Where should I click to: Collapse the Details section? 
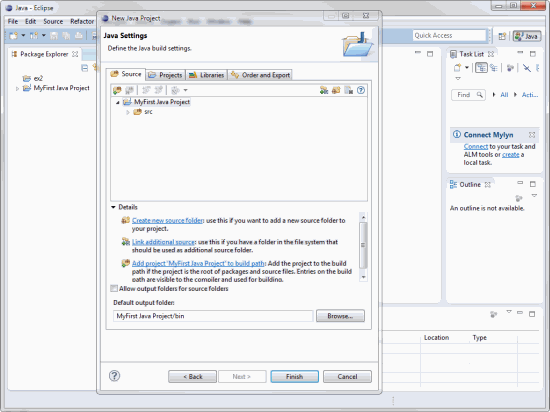tap(113, 207)
